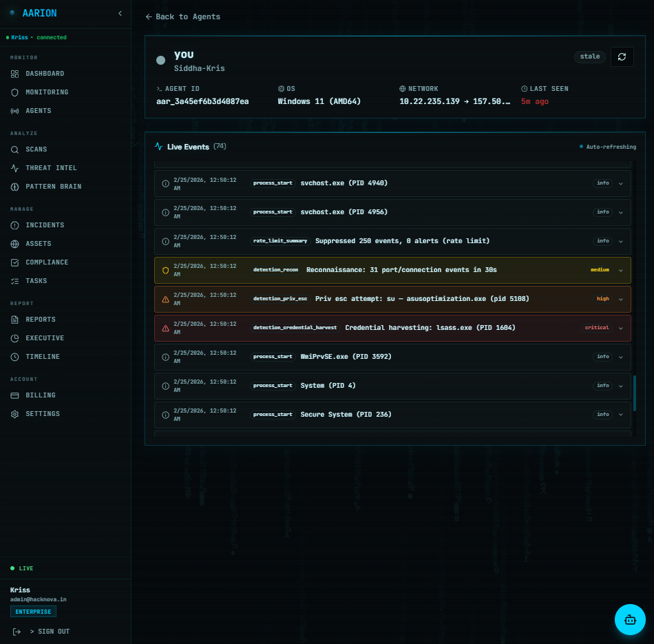Image resolution: width=654 pixels, height=644 pixels.
Task: Click the agent ID aar_3a45ef6b3d4087ea
Action: (x=202, y=102)
